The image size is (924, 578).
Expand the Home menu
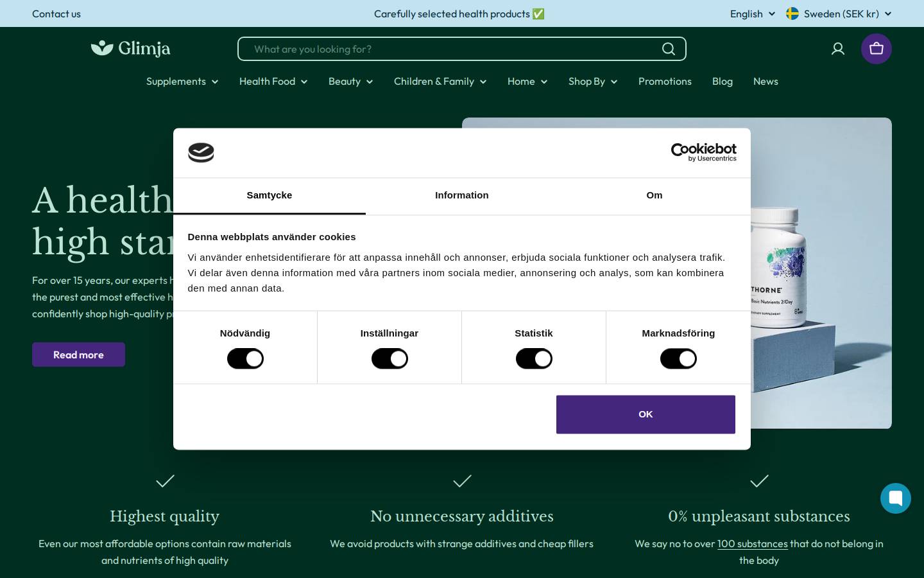(527, 82)
